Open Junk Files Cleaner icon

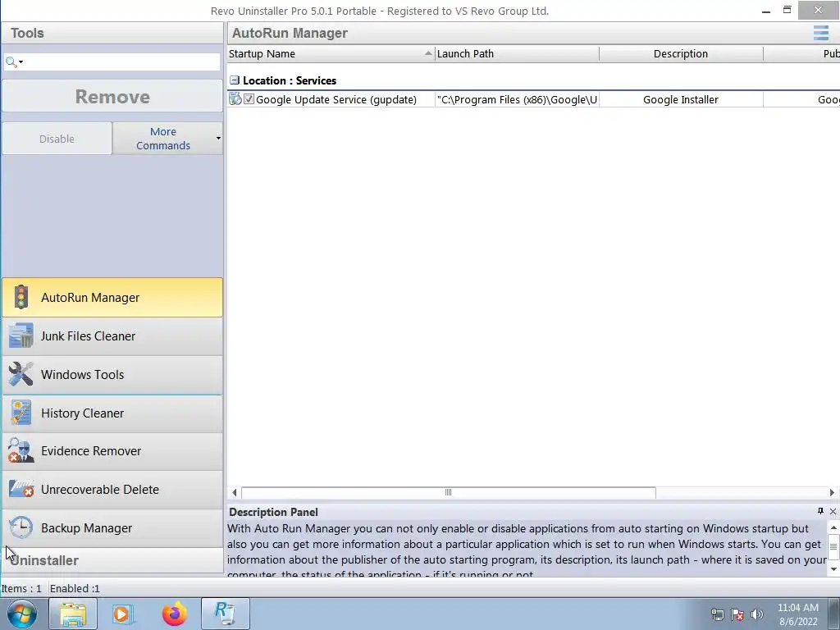tap(21, 336)
